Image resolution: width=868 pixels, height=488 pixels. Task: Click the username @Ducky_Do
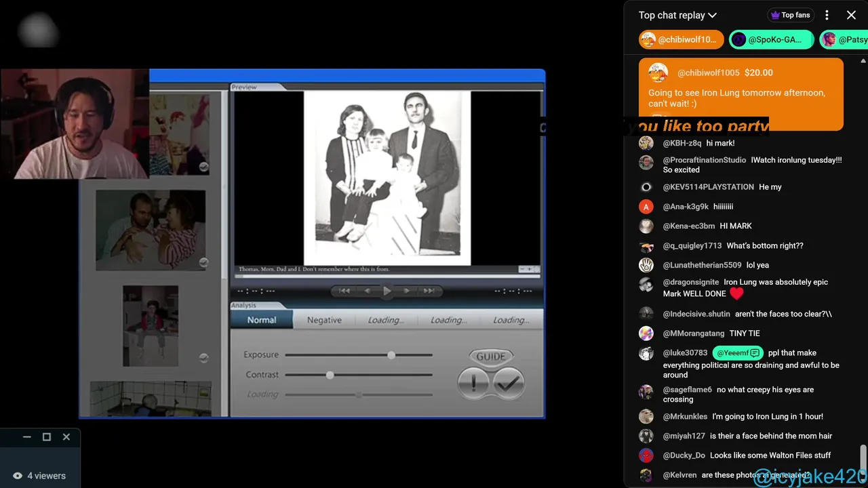click(684, 455)
